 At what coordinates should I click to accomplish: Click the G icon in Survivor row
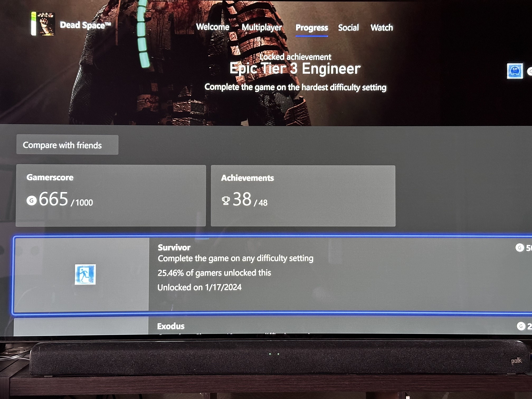tap(519, 248)
